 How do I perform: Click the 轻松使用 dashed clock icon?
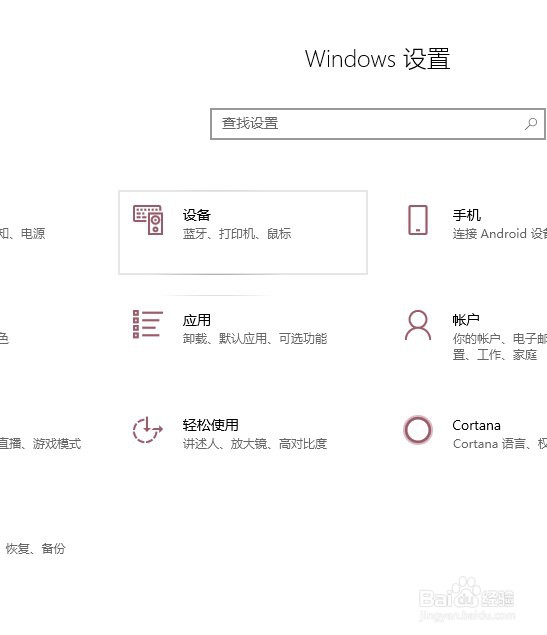(148, 430)
